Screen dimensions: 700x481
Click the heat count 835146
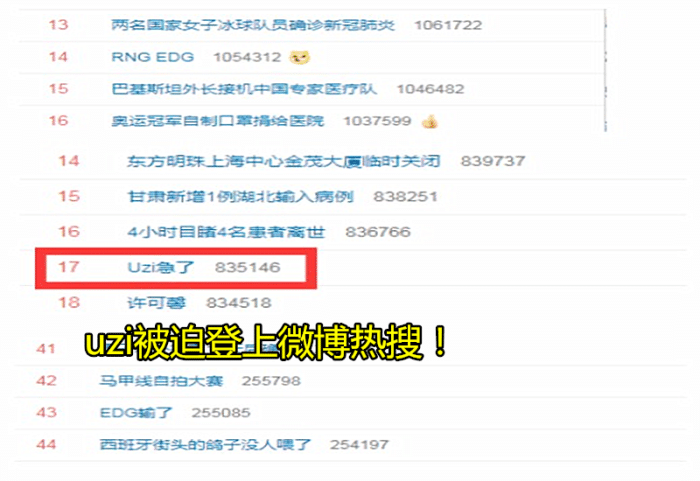[247, 267]
